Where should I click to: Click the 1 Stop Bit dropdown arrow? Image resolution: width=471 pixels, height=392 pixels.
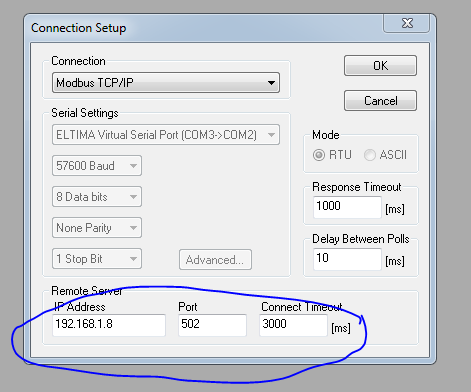[133, 259]
